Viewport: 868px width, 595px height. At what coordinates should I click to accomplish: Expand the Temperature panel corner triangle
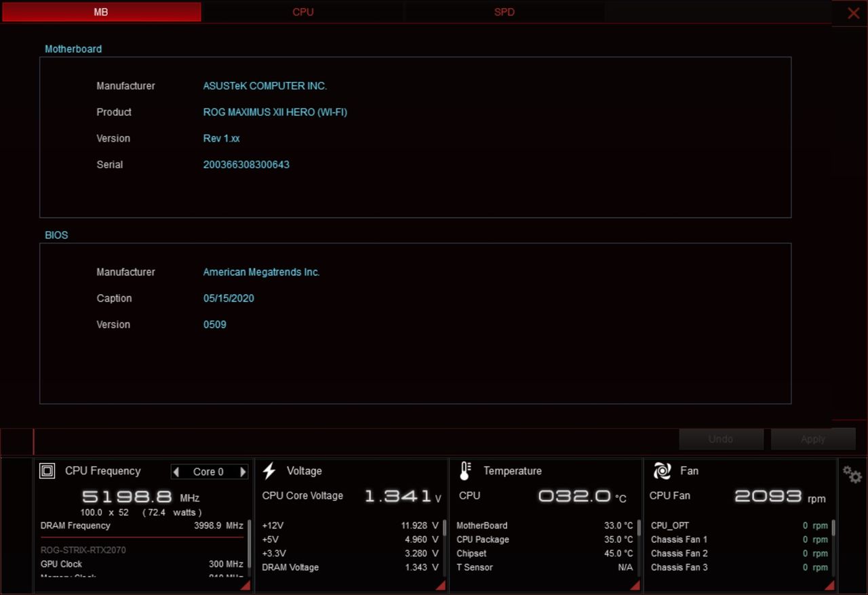coord(635,586)
